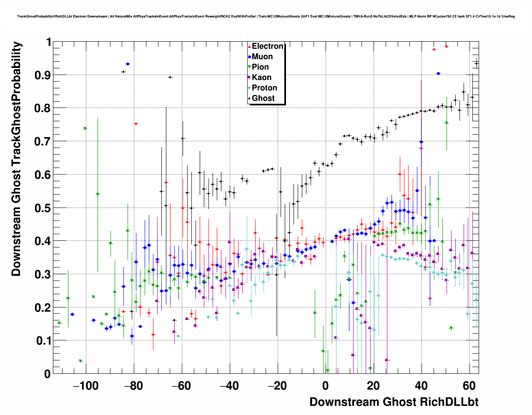Image resolution: width=532 pixels, height=415 pixels.
Task: Click the blue Muon point near 0.93 at x −83
Action: click(128, 64)
